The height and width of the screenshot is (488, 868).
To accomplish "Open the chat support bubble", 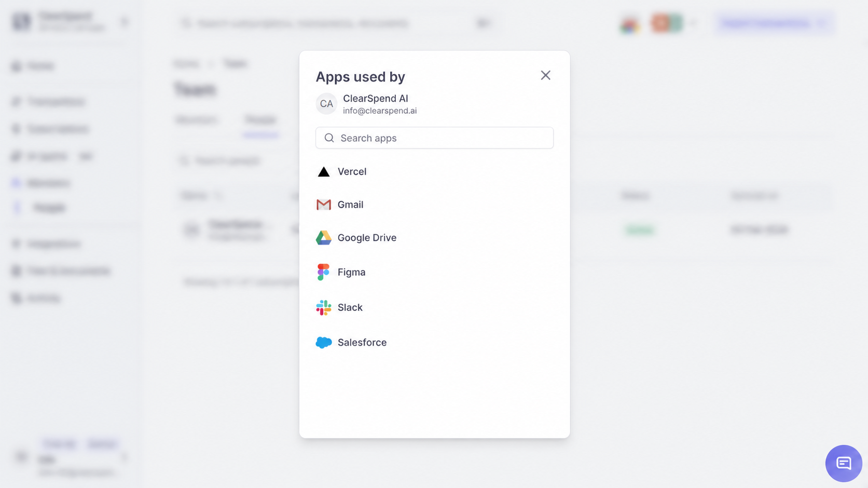I will [x=844, y=463].
